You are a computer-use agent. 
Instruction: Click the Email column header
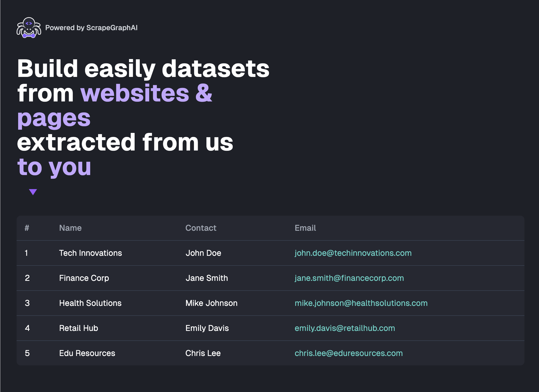click(x=305, y=228)
